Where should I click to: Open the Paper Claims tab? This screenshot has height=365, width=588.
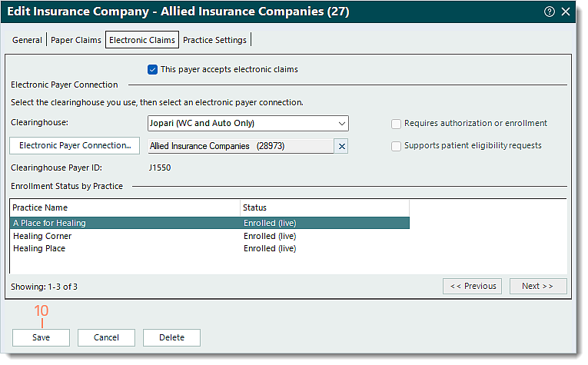tap(77, 40)
